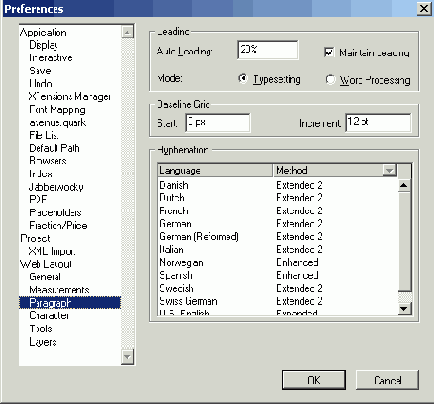
Task: Click the Auto Leading input field
Action: (x=268, y=50)
